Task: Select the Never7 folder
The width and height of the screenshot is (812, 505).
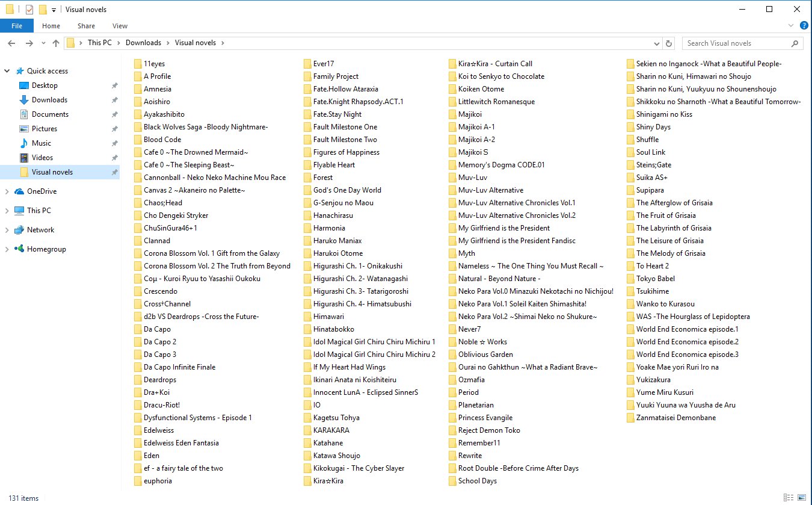Action: [464, 329]
